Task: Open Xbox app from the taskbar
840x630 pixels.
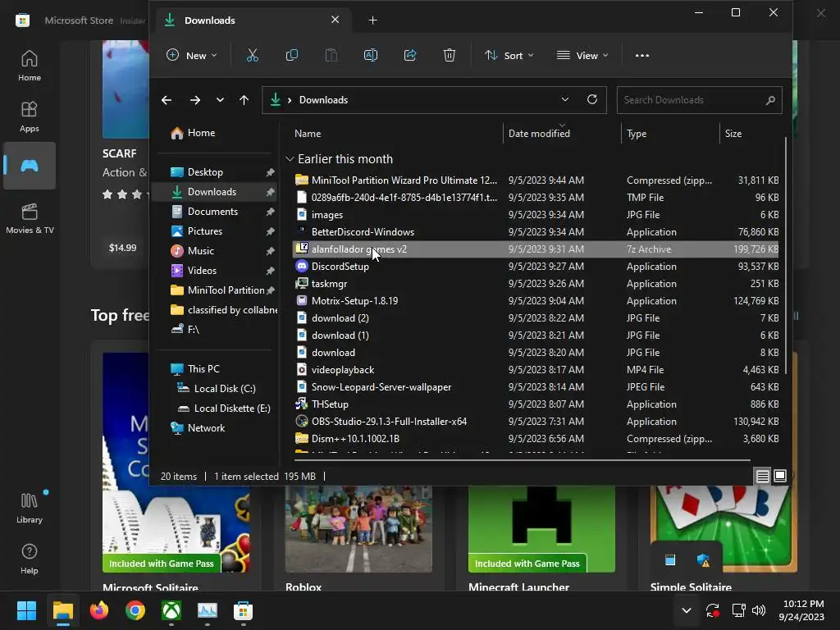Action: 171,610
